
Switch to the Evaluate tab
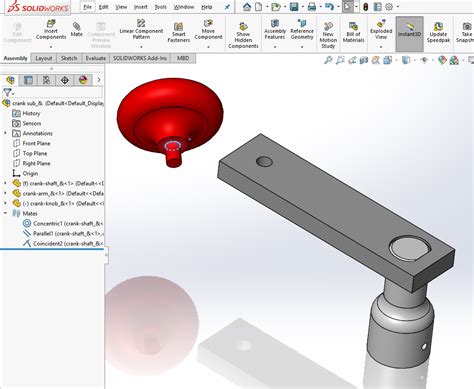95,58
